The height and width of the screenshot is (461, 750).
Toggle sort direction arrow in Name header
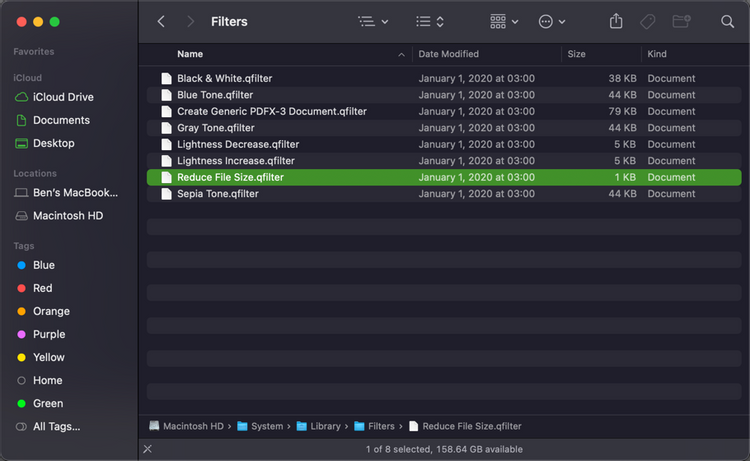401,55
